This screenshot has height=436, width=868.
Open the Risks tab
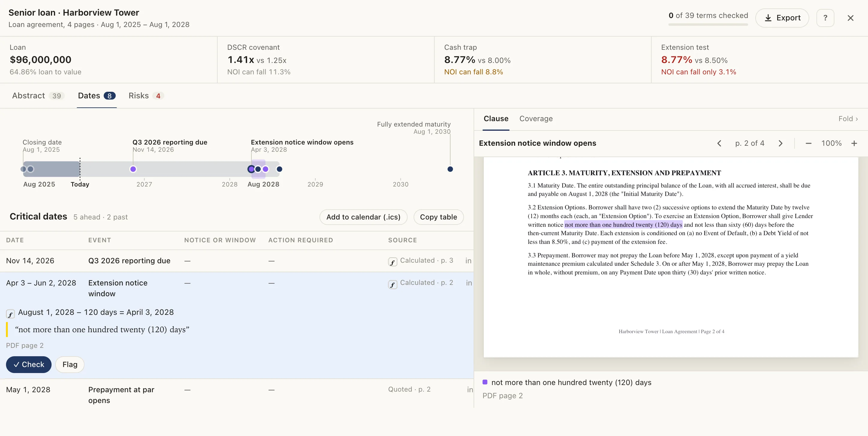pos(146,96)
